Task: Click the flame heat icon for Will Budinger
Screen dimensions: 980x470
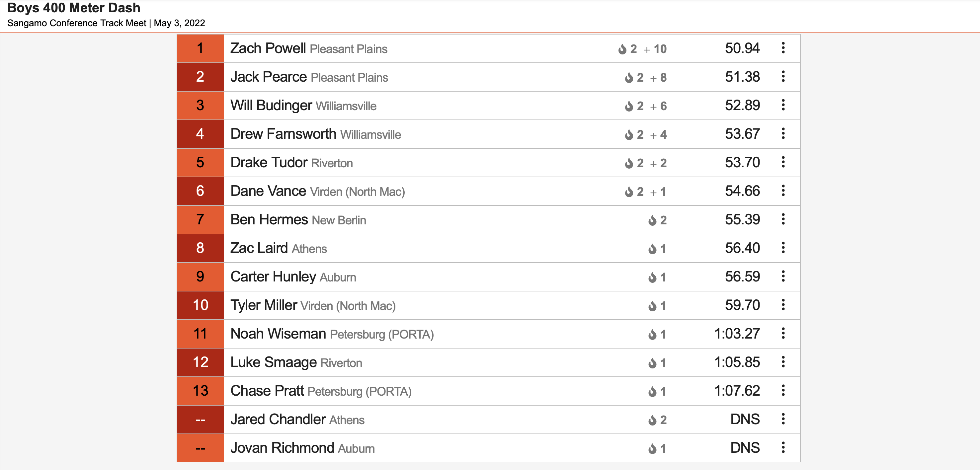Action: pos(629,106)
